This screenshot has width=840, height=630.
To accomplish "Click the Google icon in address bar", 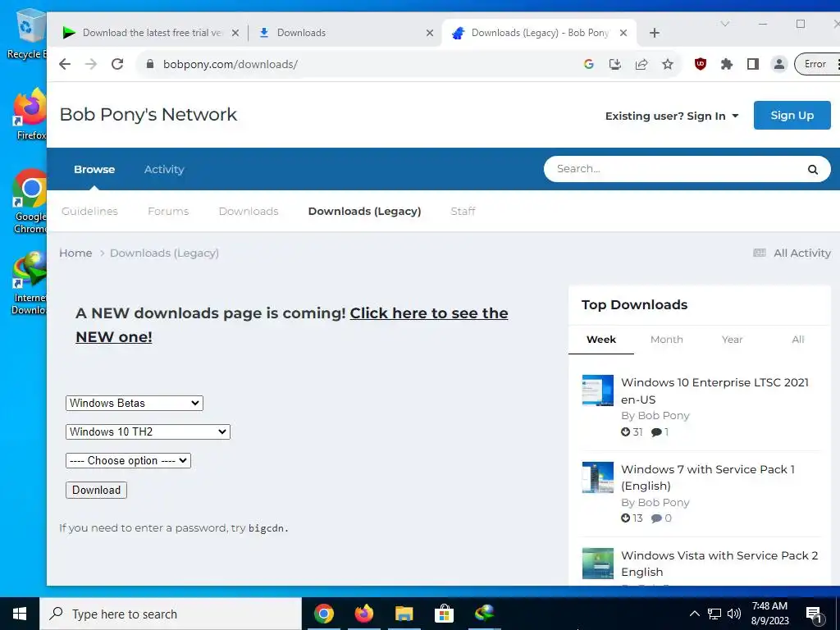I will [589, 64].
